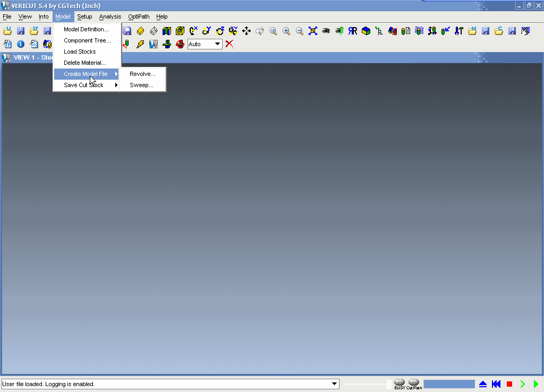Highlight Create Model File menu entry
Image resolution: width=544 pixels, height=392 pixels.
(87, 74)
